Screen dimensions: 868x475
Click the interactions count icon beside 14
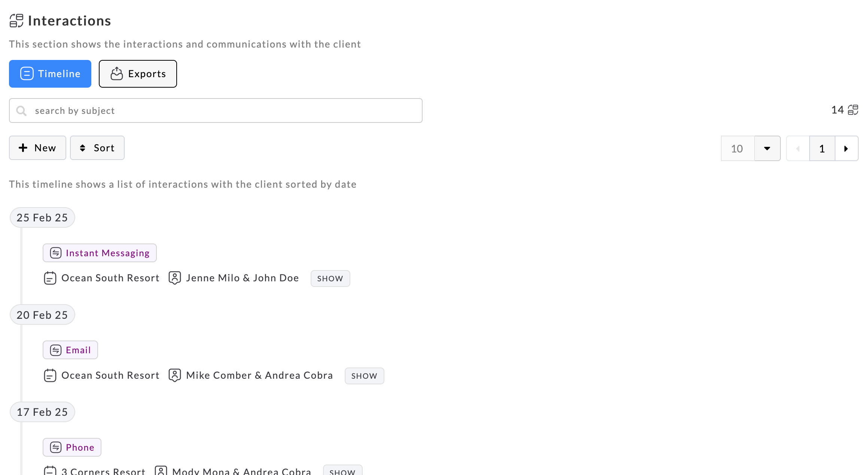pyautogui.click(x=853, y=110)
